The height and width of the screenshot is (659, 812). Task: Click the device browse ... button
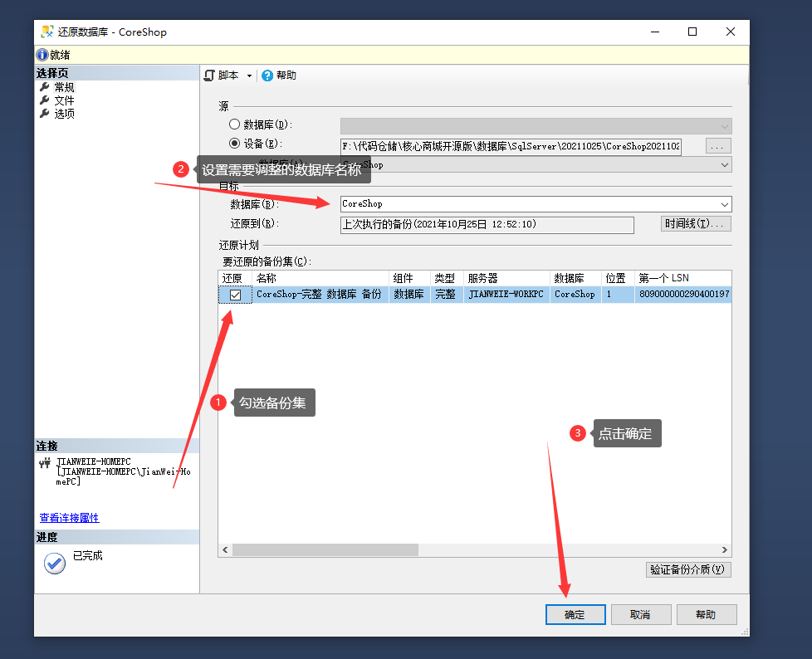[718, 146]
